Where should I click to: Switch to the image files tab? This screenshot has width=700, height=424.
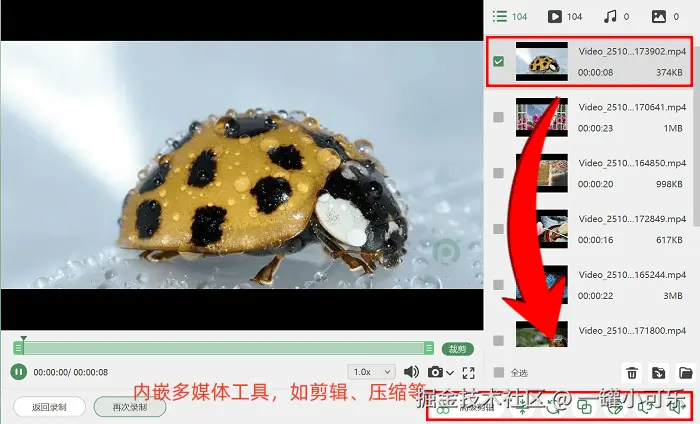coord(665,17)
